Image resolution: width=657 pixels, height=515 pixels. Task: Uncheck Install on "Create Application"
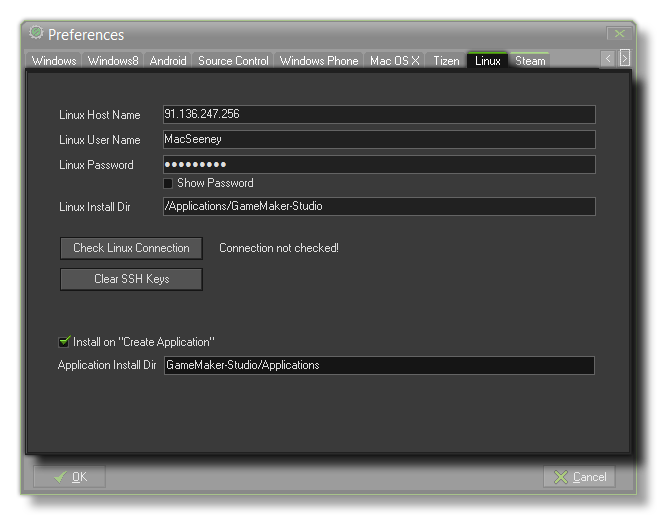[x=65, y=342]
